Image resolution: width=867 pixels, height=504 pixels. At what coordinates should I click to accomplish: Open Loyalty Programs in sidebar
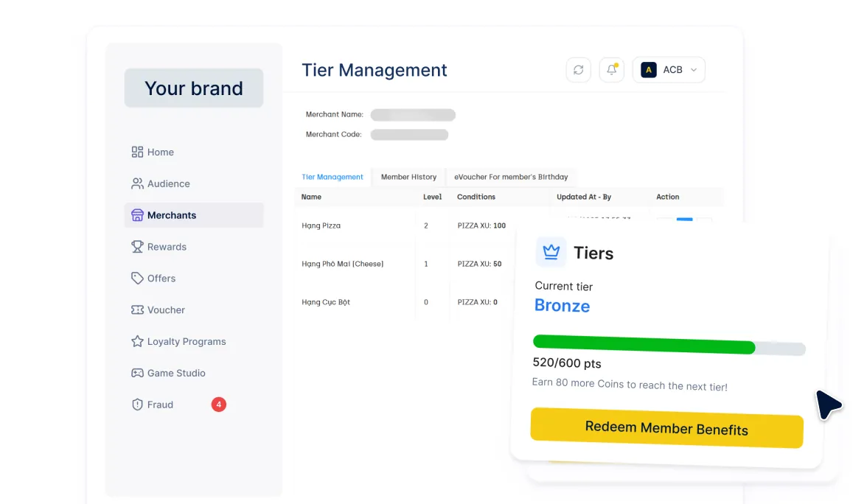pyautogui.click(x=193, y=342)
